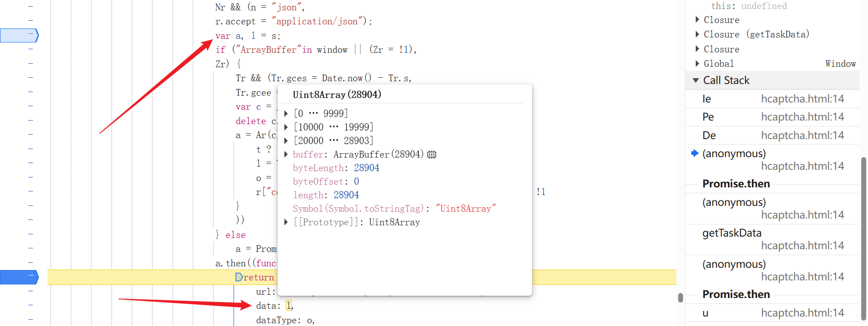868x326 pixels.
Task: Select the Pe call stack frame
Action: (x=708, y=117)
